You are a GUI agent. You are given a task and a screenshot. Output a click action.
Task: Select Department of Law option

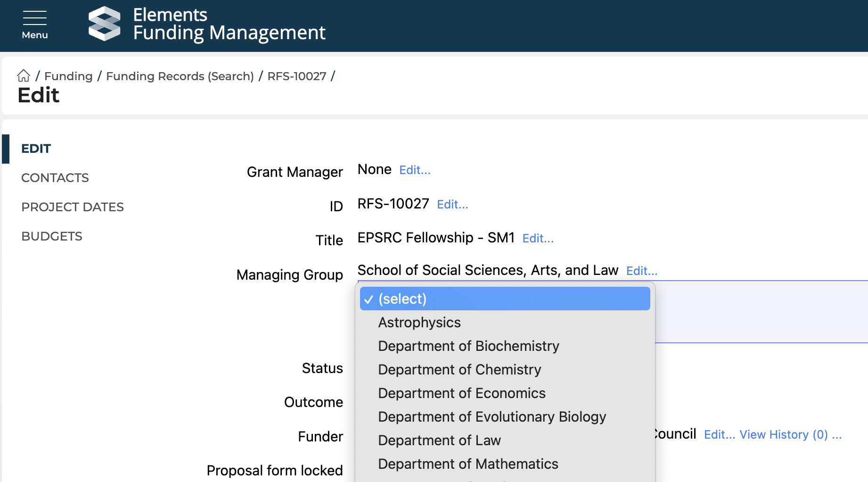pyautogui.click(x=439, y=440)
